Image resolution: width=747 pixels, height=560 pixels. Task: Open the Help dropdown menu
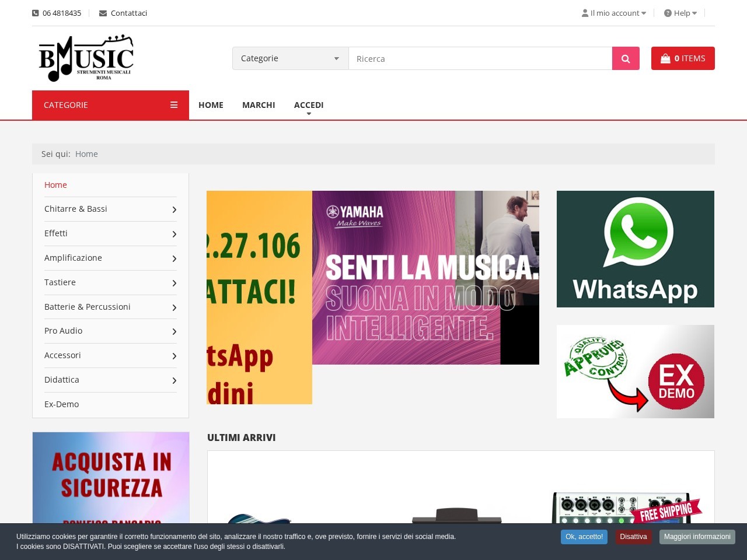point(680,13)
